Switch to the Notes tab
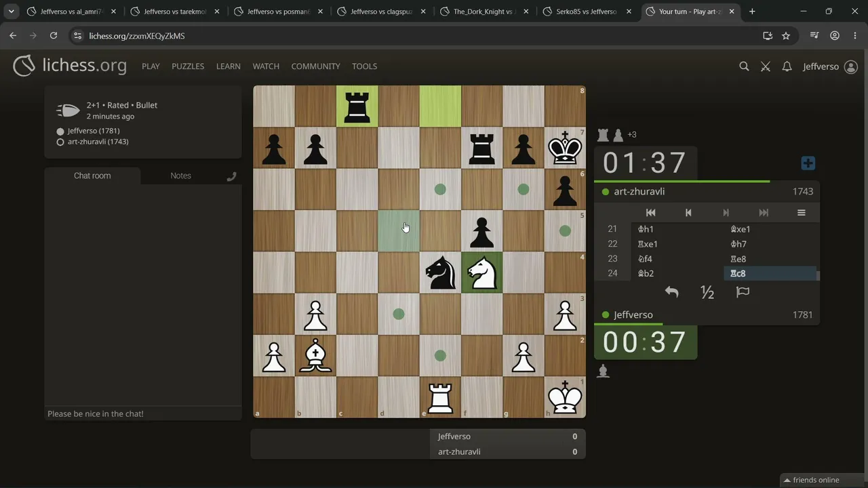The height and width of the screenshot is (488, 868). (x=180, y=176)
